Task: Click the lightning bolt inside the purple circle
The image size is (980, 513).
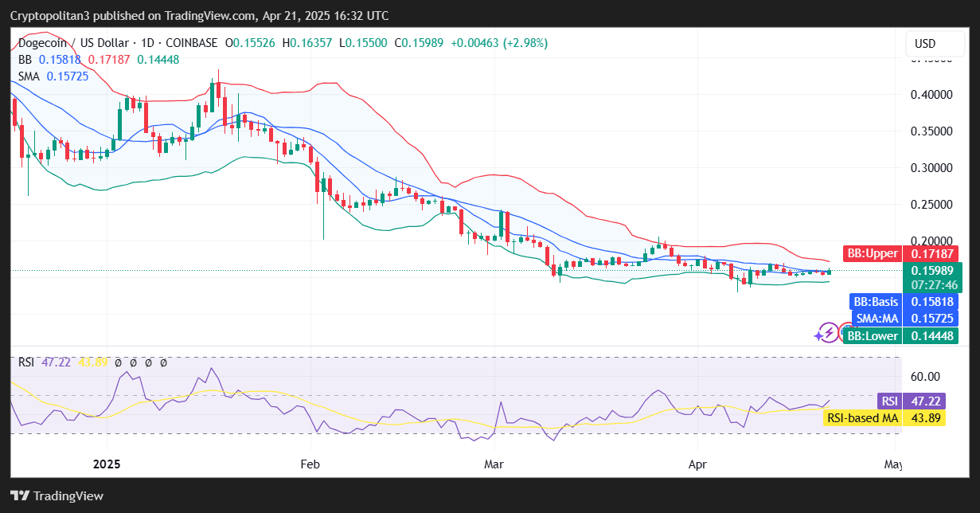Action: [x=830, y=332]
